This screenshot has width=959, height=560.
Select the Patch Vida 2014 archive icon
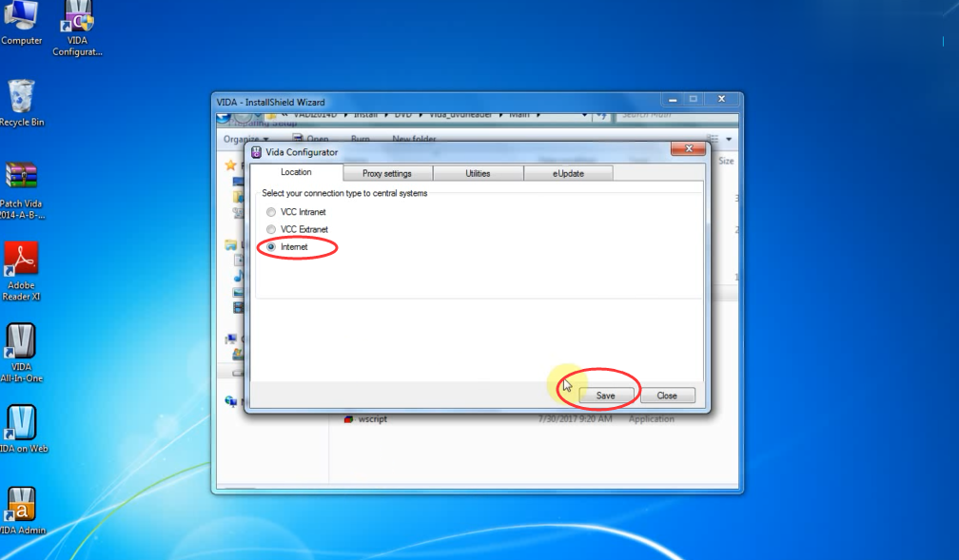point(21,191)
